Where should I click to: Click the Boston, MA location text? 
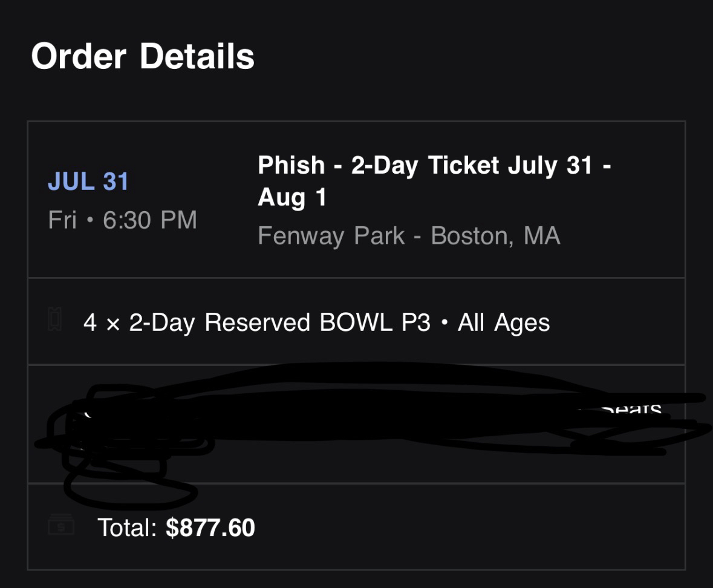[x=495, y=236]
